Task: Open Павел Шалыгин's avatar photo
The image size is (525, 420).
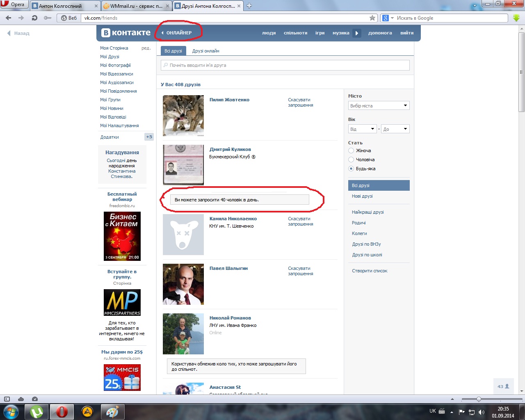Action: (183, 284)
